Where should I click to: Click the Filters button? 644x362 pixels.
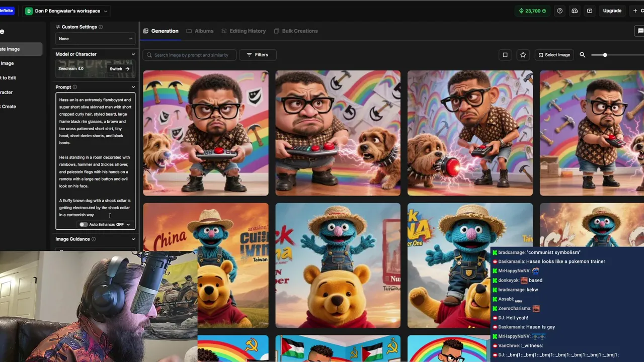pos(258,55)
